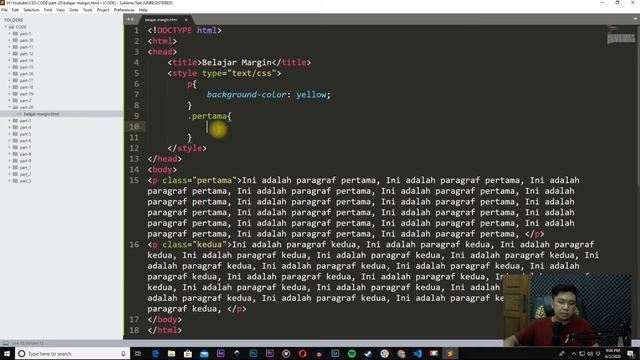Expand the part-12 folder arrow
The height and width of the screenshot is (360, 640).
9,54
